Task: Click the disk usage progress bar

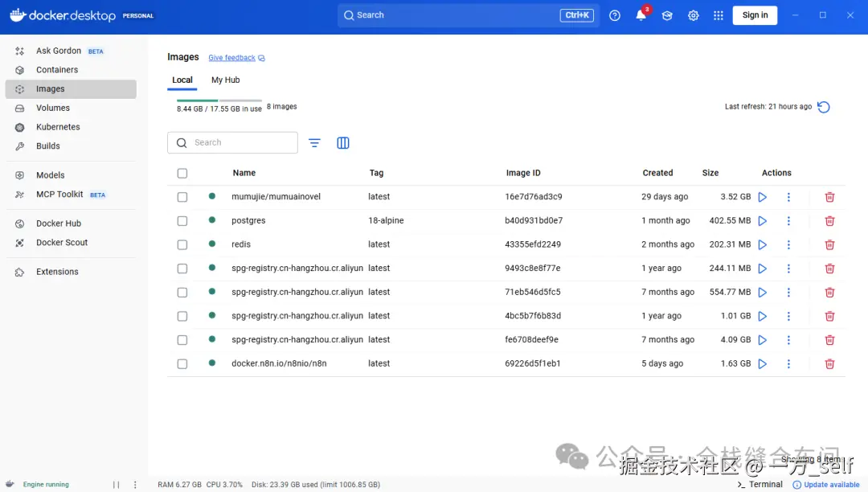Action: [x=219, y=100]
